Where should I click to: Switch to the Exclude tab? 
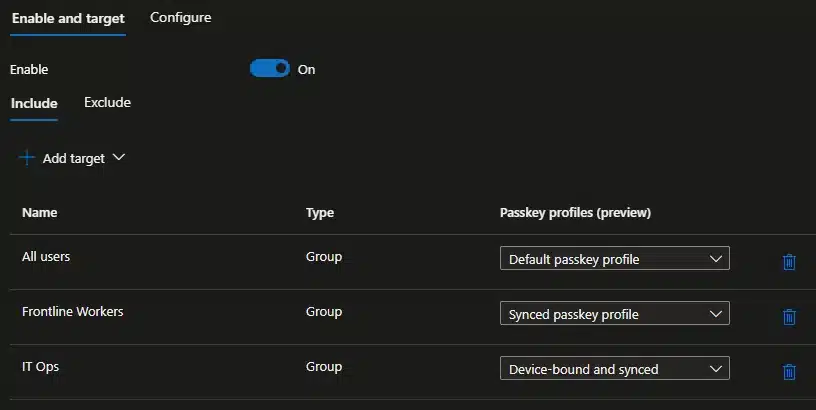[107, 103]
